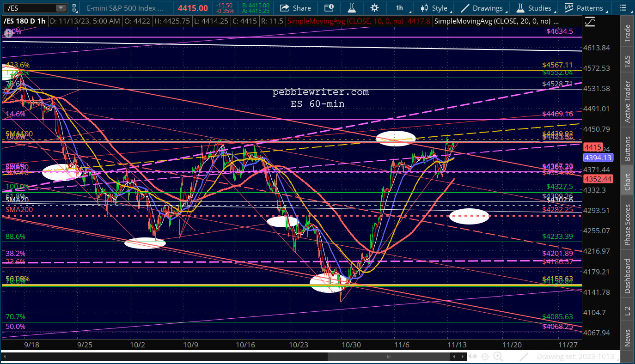Click the scroll left arrow button

454,357
